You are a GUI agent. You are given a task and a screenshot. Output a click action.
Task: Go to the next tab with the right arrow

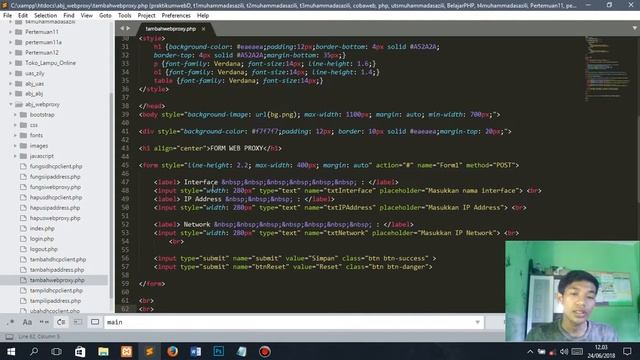(128, 28)
